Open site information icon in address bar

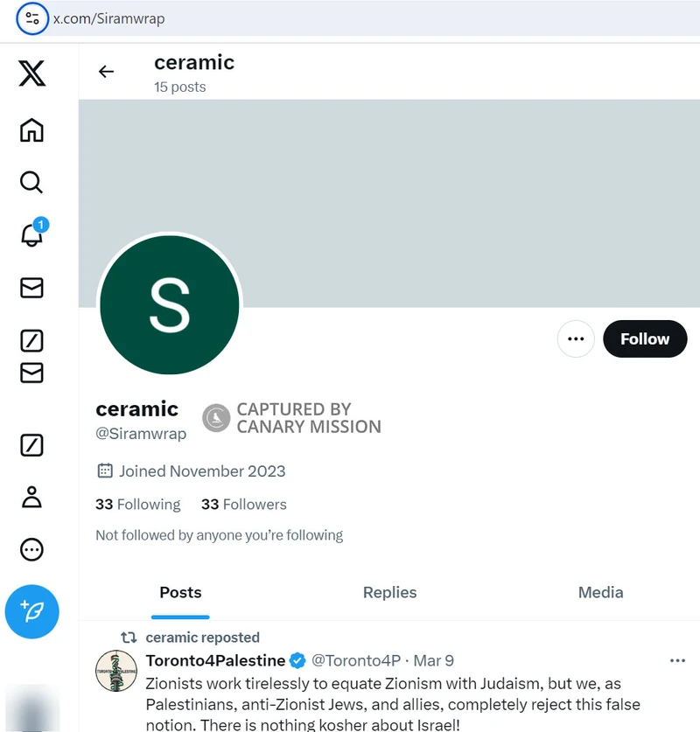(32, 18)
